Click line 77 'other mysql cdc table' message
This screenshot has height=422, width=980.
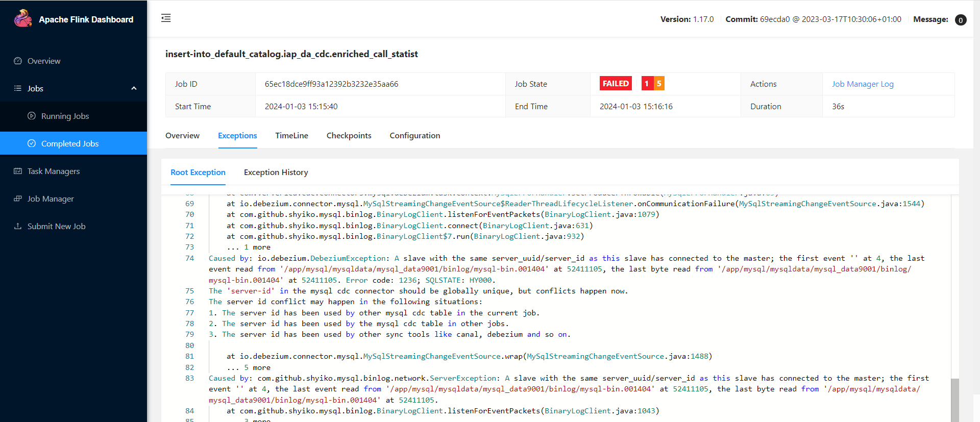tap(374, 313)
